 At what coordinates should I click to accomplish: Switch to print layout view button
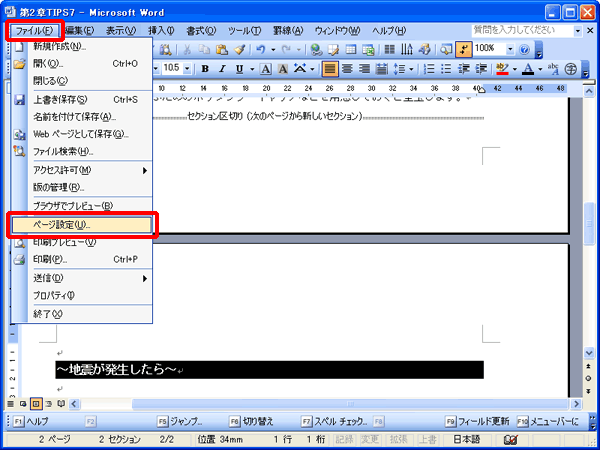coord(36,404)
